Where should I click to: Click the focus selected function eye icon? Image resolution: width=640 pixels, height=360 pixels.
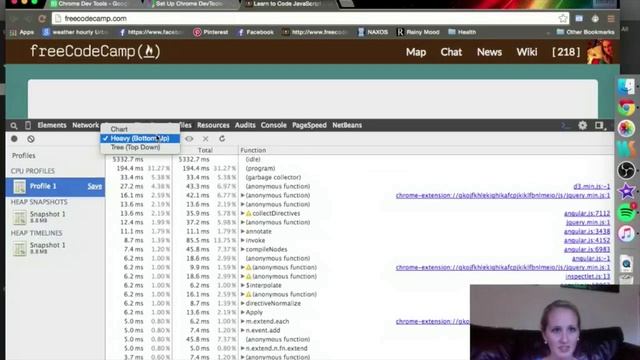pyautogui.click(x=189, y=139)
